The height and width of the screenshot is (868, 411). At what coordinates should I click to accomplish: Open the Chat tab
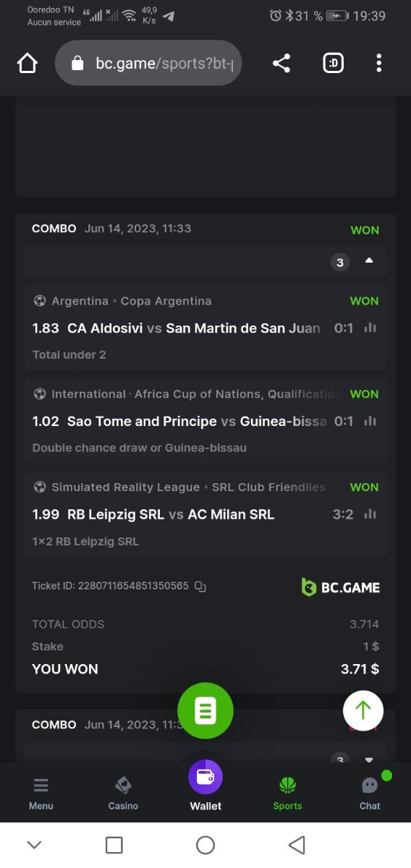(x=370, y=793)
